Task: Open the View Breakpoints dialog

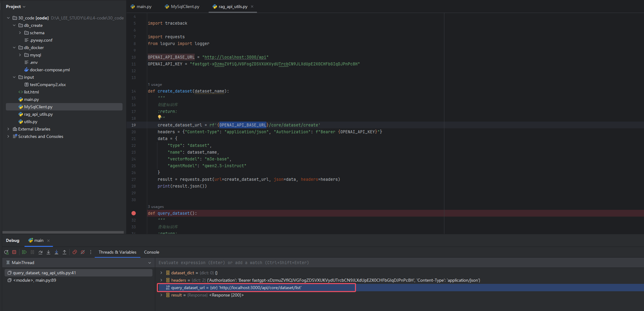Action: coord(75,252)
